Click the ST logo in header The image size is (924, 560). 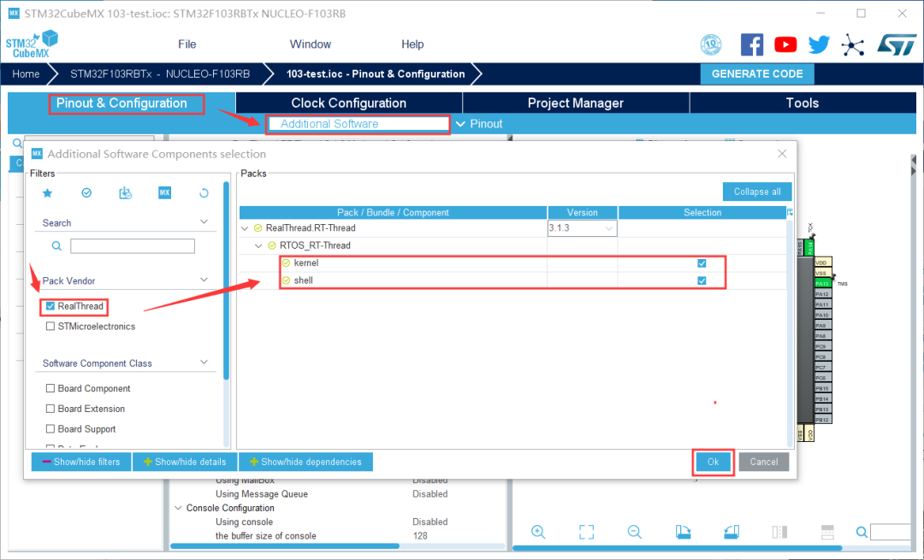click(x=897, y=44)
